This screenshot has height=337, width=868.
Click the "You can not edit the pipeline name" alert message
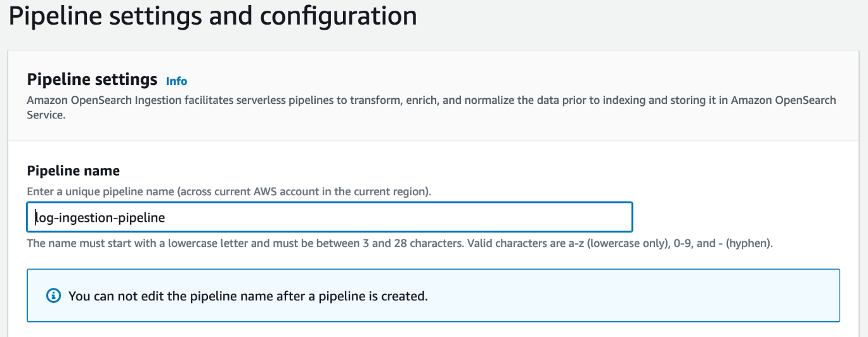click(x=183, y=295)
